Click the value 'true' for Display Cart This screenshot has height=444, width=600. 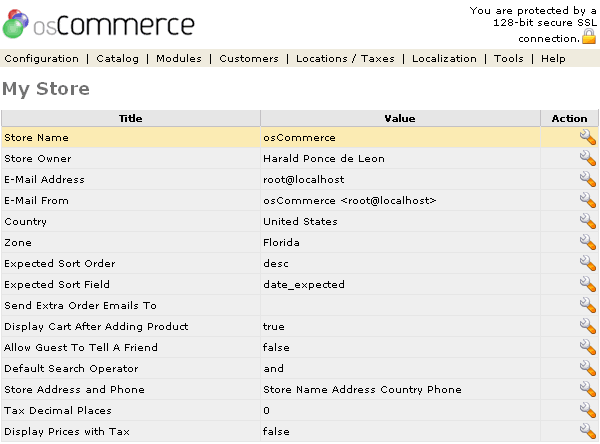[x=274, y=326]
